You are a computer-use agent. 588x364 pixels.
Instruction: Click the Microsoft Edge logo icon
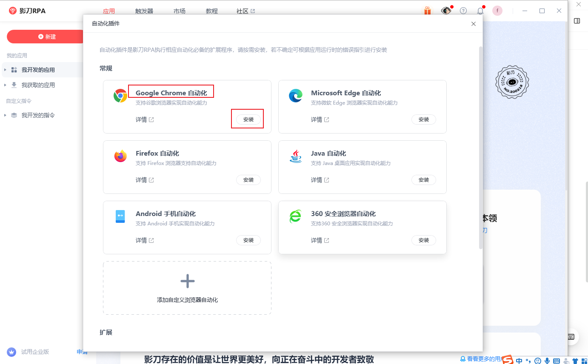pos(296,96)
